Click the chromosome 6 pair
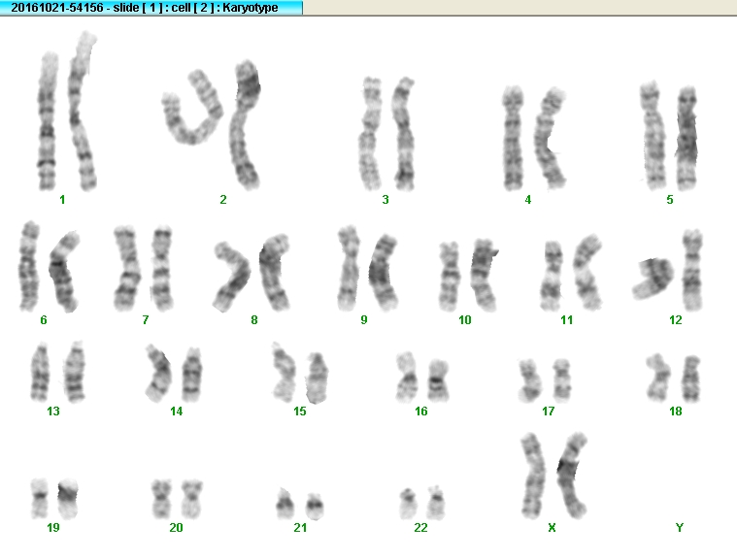Image resolution: width=737 pixels, height=560 pixels. point(49,266)
